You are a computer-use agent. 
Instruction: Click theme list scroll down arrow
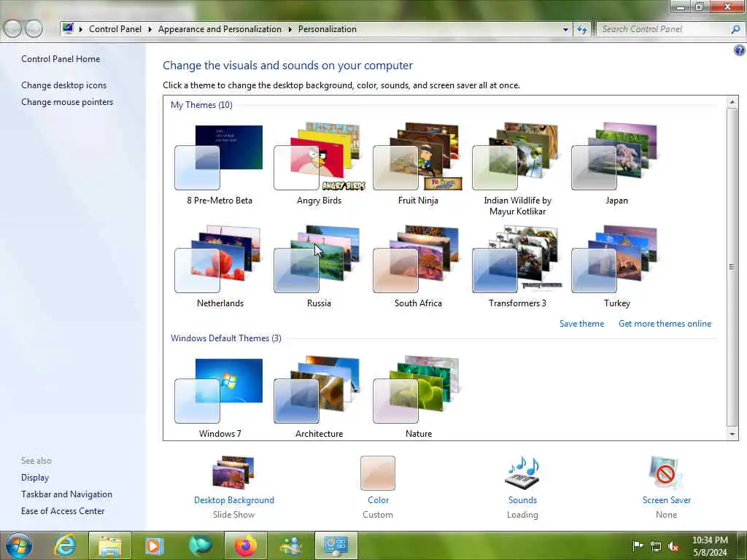(x=732, y=434)
